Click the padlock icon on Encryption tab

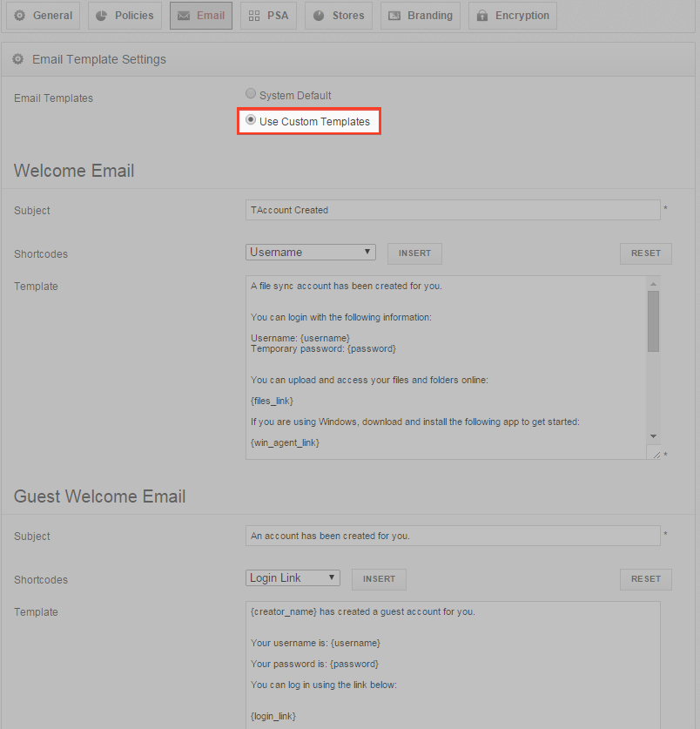(482, 16)
